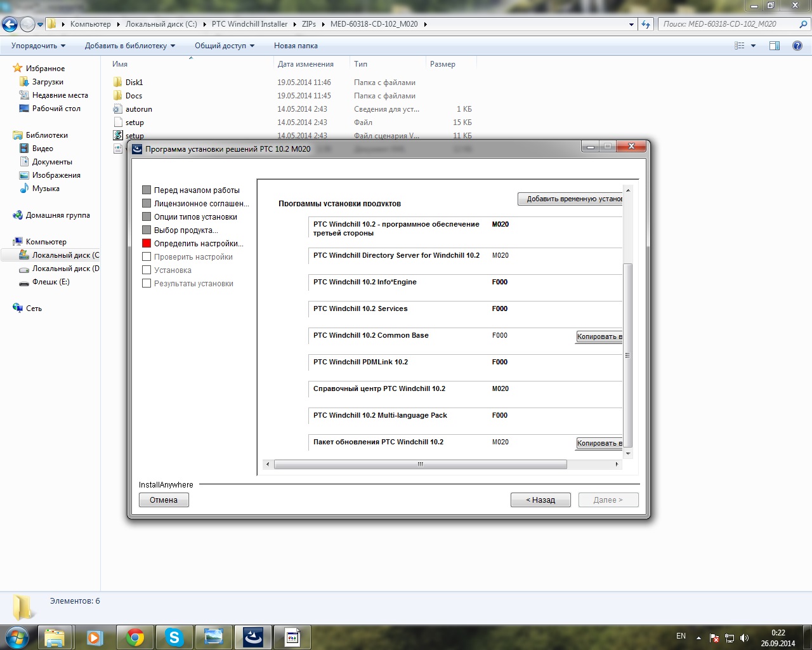The width and height of the screenshot is (812, 650).
Task: Open the Упорядочить menu
Action: point(38,46)
